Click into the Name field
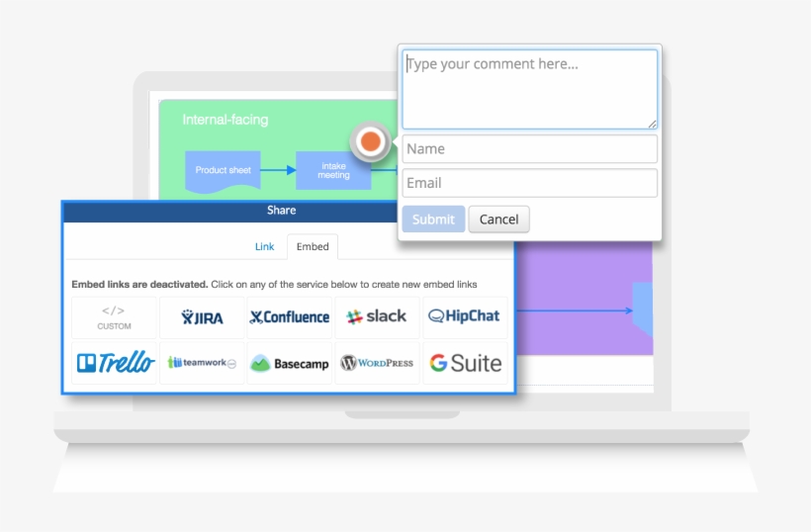 [x=529, y=149]
